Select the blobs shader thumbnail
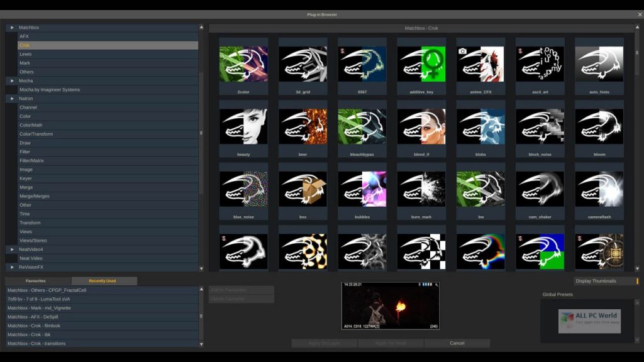644x362 pixels. [x=480, y=126]
